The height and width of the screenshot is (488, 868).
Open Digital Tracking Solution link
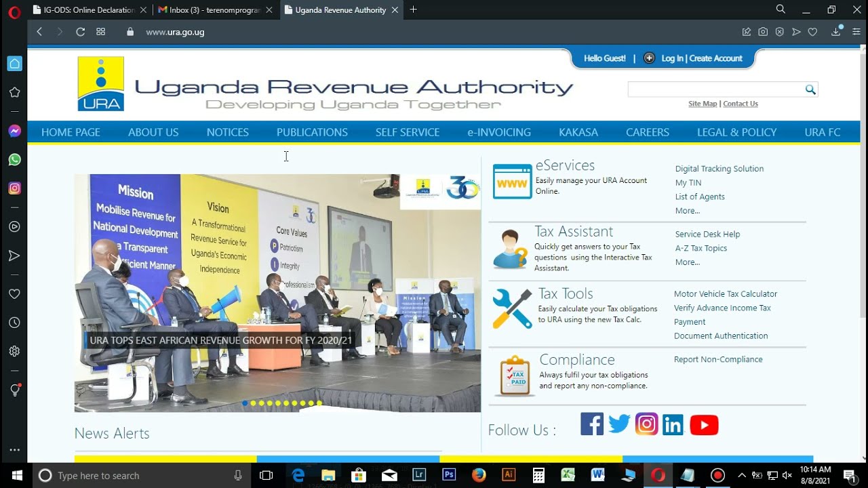click(719, 169)
